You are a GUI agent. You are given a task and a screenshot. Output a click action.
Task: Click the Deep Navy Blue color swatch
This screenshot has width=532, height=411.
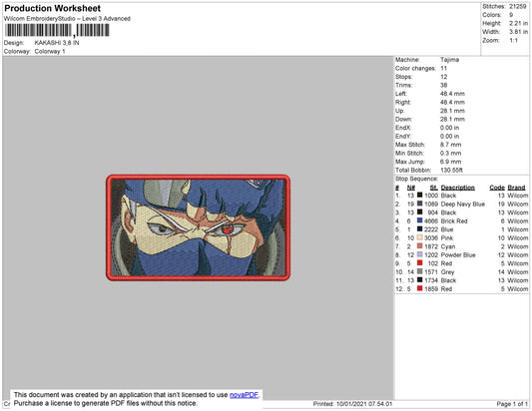[419, 204]
